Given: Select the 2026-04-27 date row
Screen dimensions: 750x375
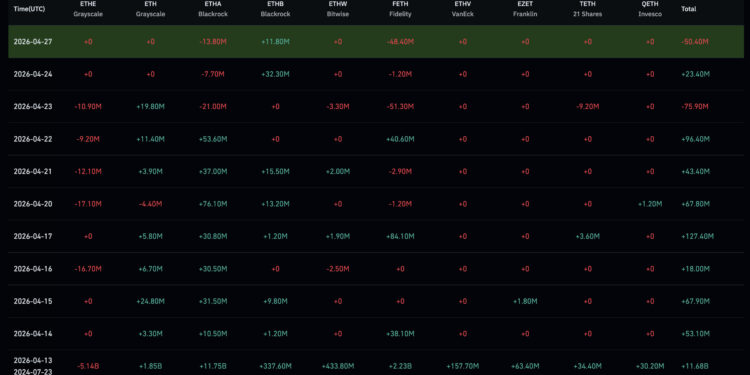Looking at the screenshot, I should (x=376, y=42).
